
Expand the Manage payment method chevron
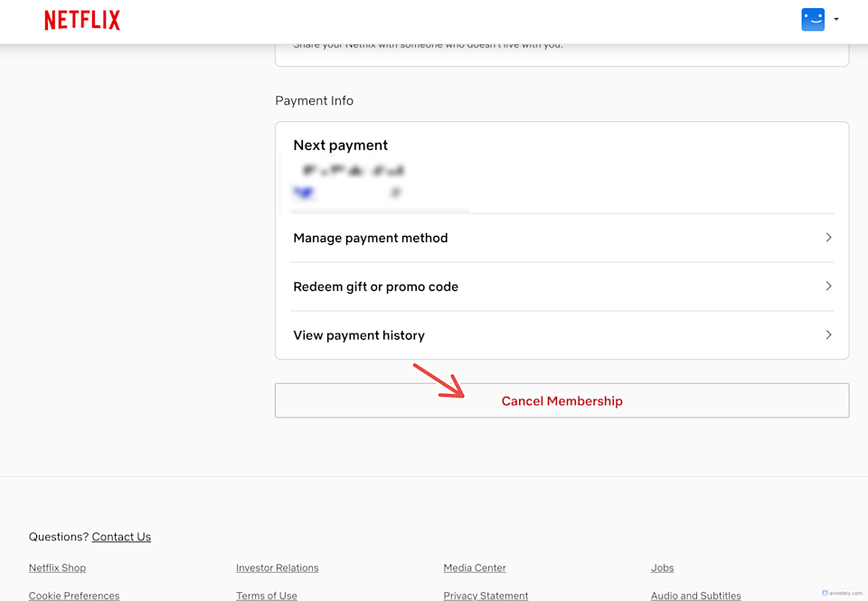point(828,237)
